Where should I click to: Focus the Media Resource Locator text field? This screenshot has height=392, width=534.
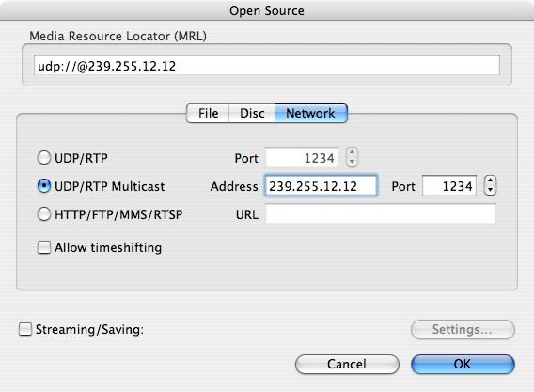click(267, 65)
